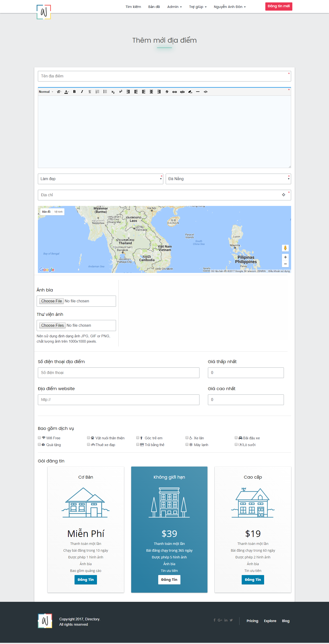Tick the Trả bằng thẻ checkbox
The height and width of the screenshot is (644, 329).
pyautogui.click(x=137, y=445)
